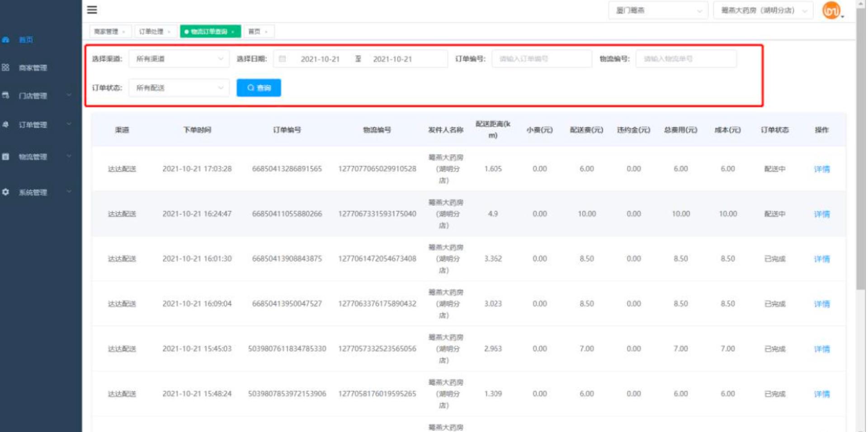This screenshot has width=868, height=432.
Task: Open the 大药房 (湖明分店) store dropdown
Action: pyautogui.click(x=763, y=10)
